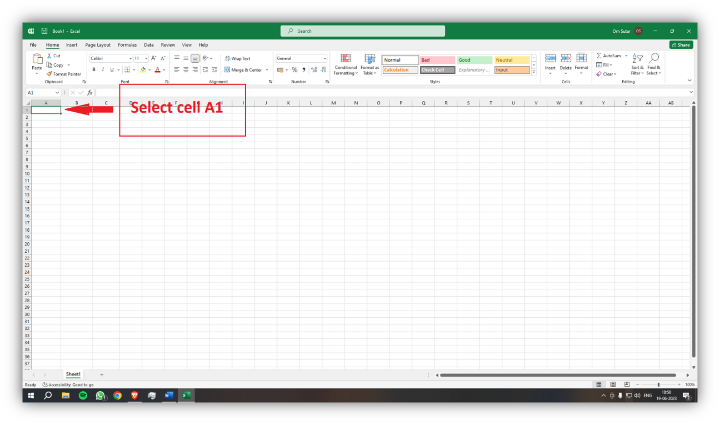Open the Font Color dropdown arrow
Image resolution: width=720 pixels, height=425 pixels.
tap(164, 70)
